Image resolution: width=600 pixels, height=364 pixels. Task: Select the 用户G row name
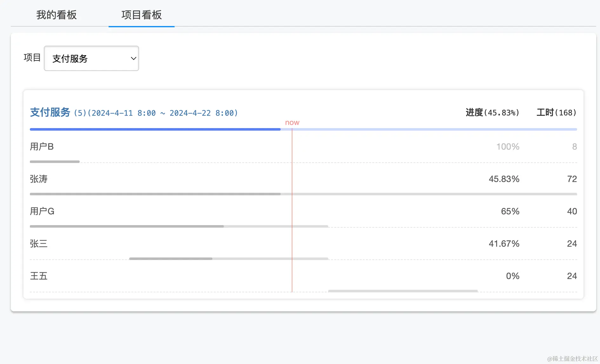click(x=42, y=211)
